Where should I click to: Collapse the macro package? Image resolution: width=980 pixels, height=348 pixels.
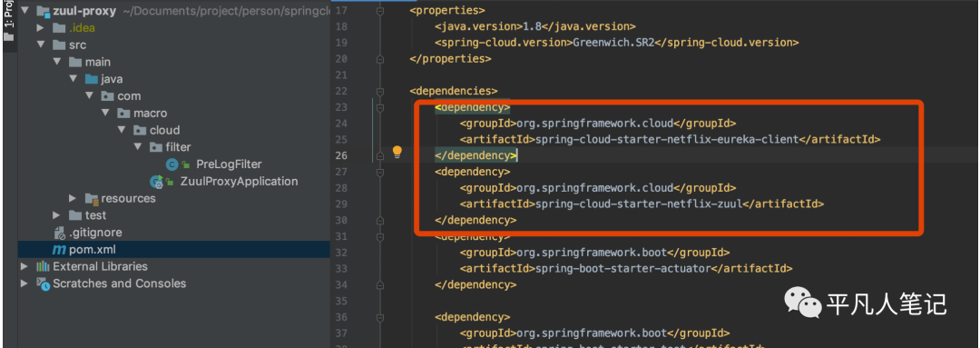105,114
